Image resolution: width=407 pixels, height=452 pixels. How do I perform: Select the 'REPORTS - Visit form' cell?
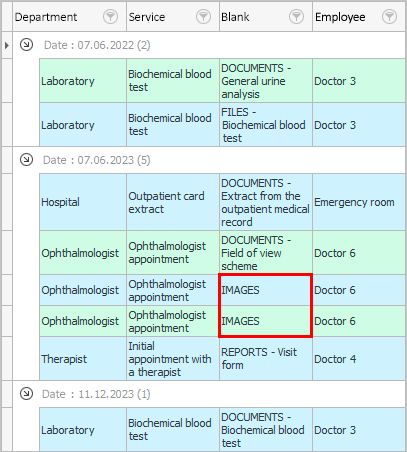click(266, 359)
